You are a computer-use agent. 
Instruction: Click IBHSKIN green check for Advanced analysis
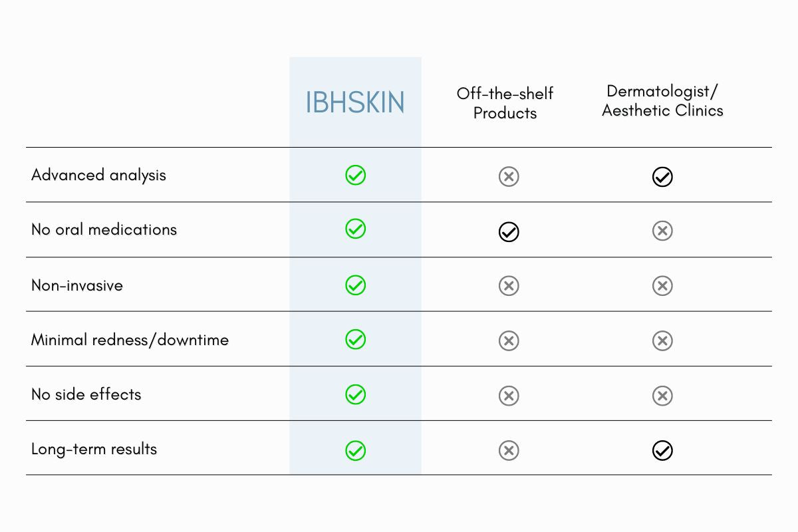tap(356, 176)
